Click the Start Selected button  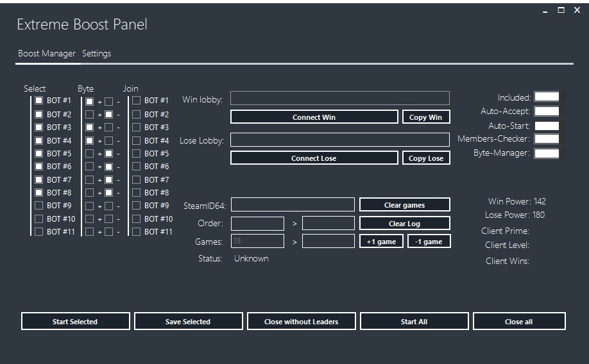(75, 322)
